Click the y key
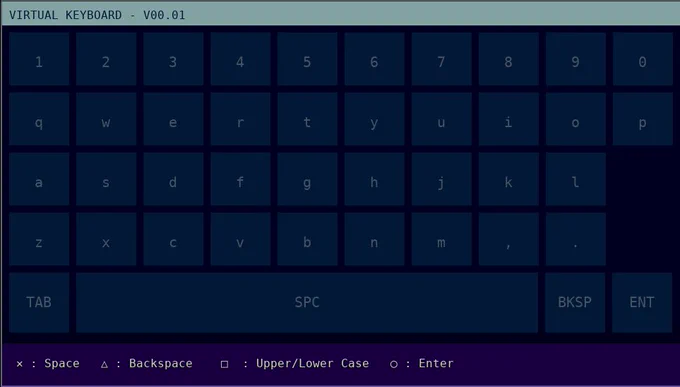This screenshot has height=387, width=680. pos(375,119)
